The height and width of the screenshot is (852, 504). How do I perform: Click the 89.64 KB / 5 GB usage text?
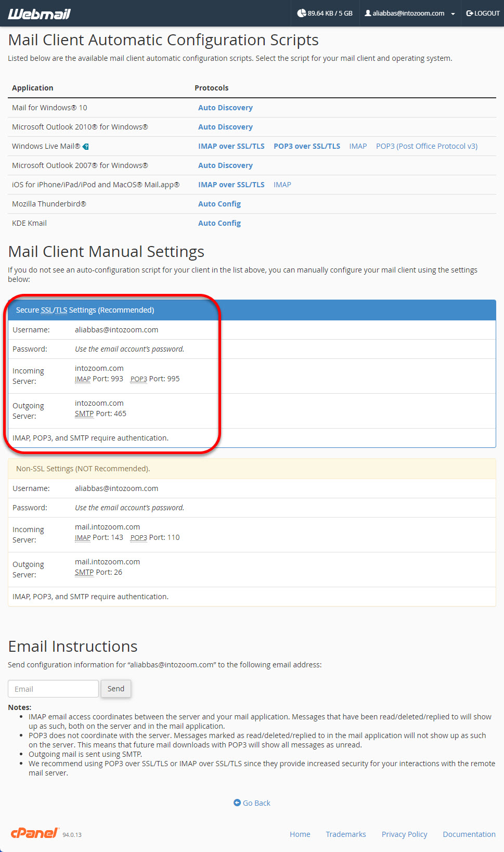coord(330,14)
